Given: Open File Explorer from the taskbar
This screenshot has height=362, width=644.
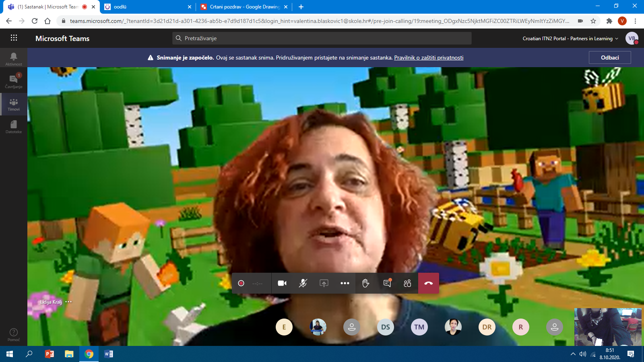Looking at the screenshot, I should coord(69,354).
